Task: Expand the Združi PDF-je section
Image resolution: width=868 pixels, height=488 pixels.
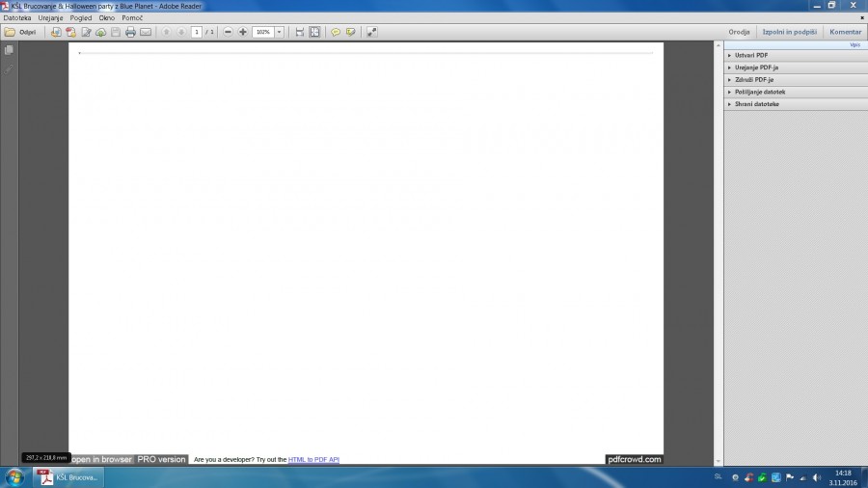Action: coord(753,80)
